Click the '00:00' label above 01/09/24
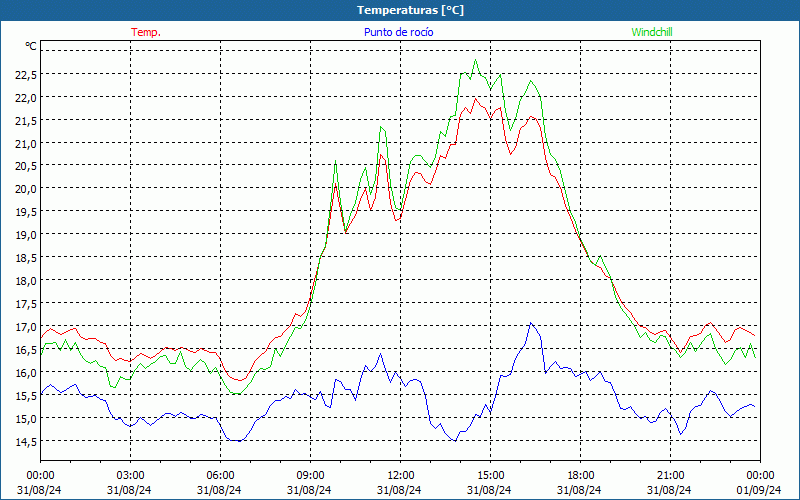The image size is (800, 500). 760,476
